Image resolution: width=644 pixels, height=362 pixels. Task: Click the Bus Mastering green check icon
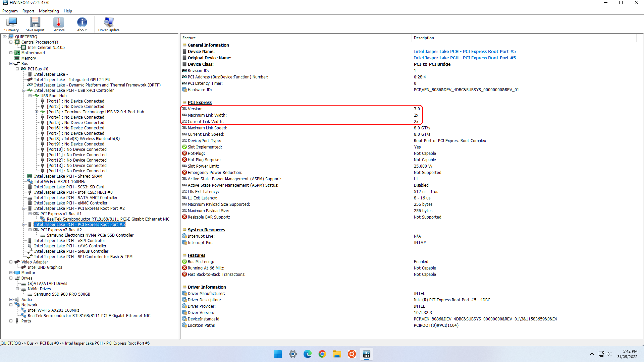[x=184, y=262]
